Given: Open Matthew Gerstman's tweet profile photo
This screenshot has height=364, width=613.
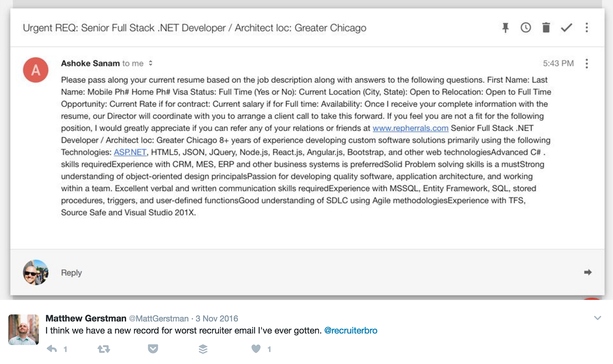Looking at the screenshot, I should (x=23, y=330).
